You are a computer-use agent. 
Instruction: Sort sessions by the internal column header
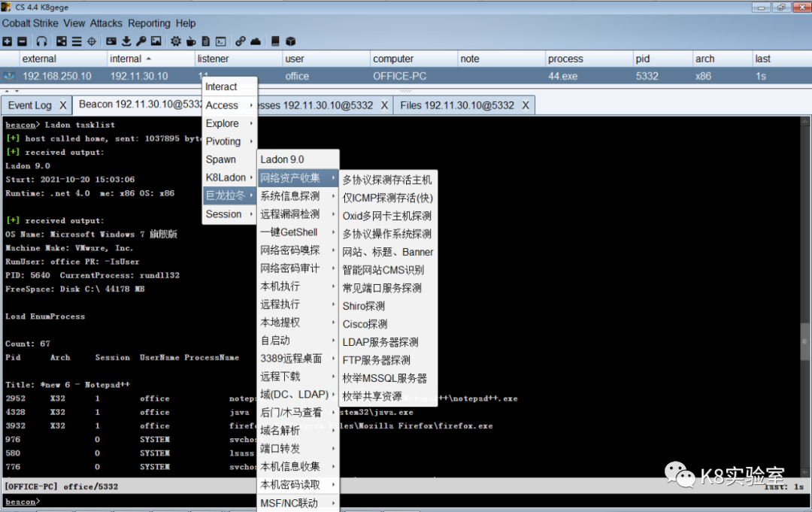point(150,59)
